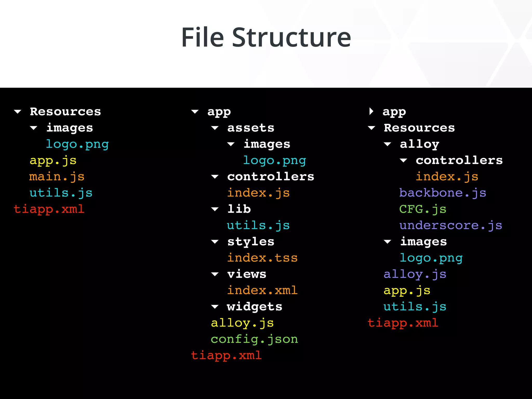
Task: Collapse Resources arrow above the alloy folder
Action: (x=371, y=128)
